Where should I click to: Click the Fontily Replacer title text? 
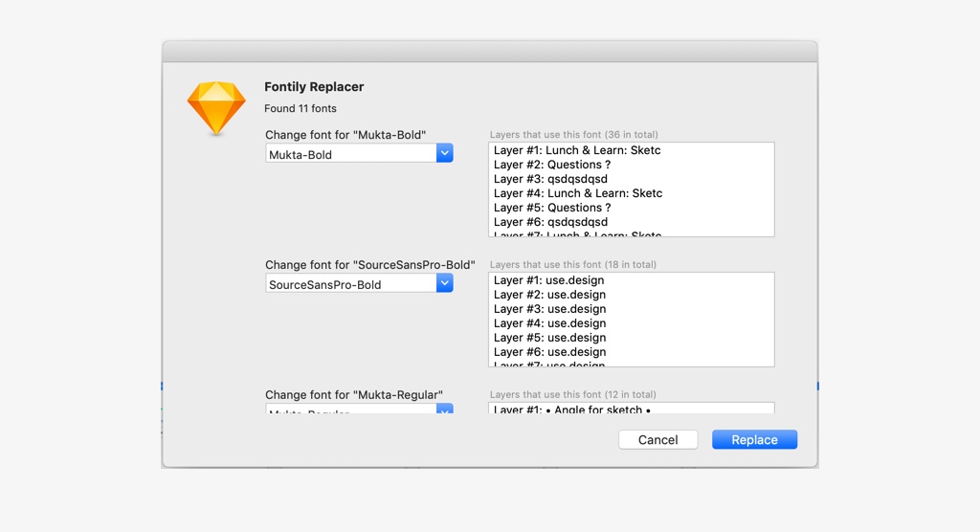[x=314, y=87]
